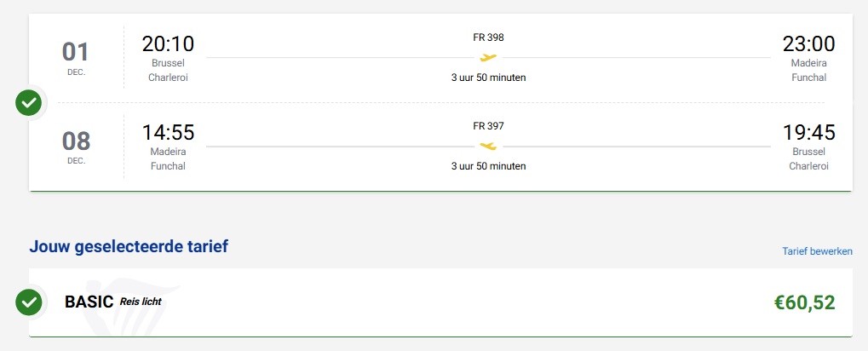Click the Madeira Funchal arrival airport label
Screen dimensions: 868x351
pyautogui.click(x=808, y=70)
